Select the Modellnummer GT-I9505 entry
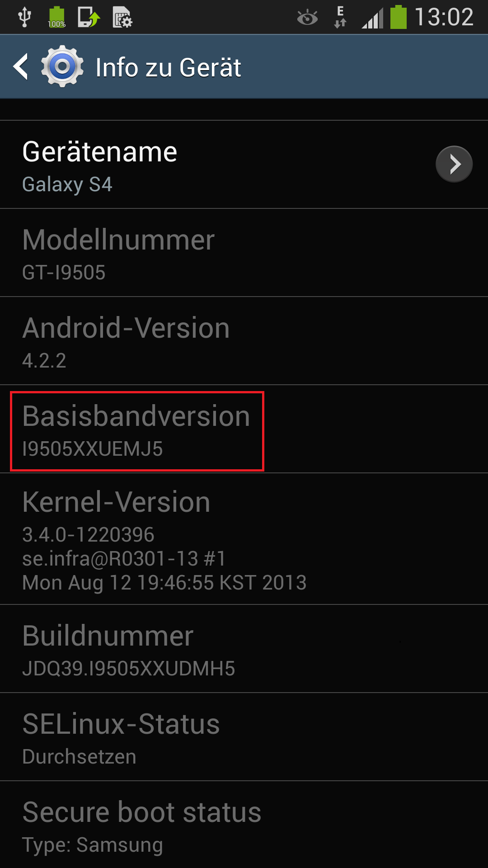This screenshot has width=488, height=868. coord(244,253)
